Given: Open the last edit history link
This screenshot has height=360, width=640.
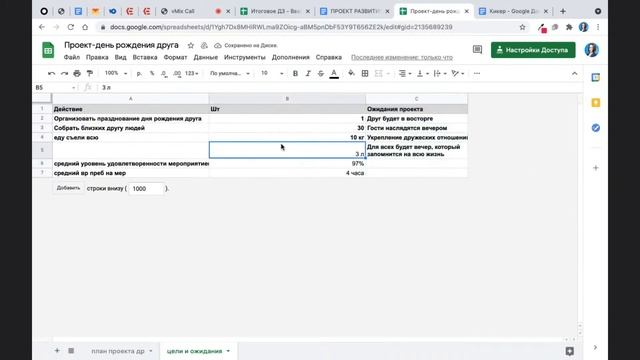Looking at the screenshot, I should coord(402,58).
